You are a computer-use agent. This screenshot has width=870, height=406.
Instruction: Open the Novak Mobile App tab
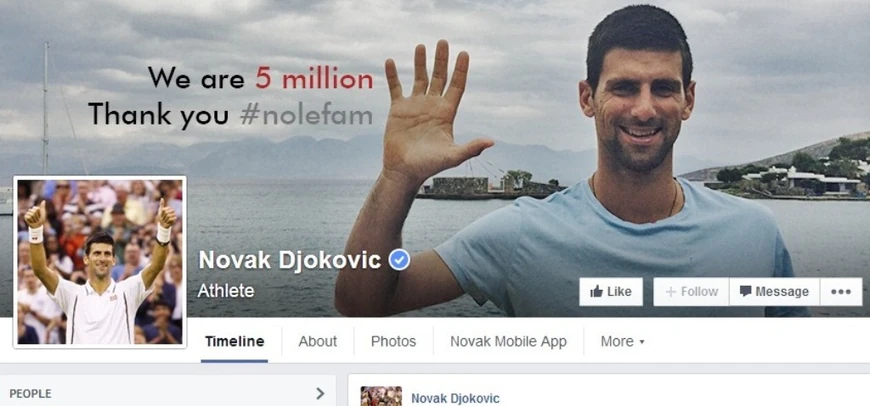pos(508,342)
